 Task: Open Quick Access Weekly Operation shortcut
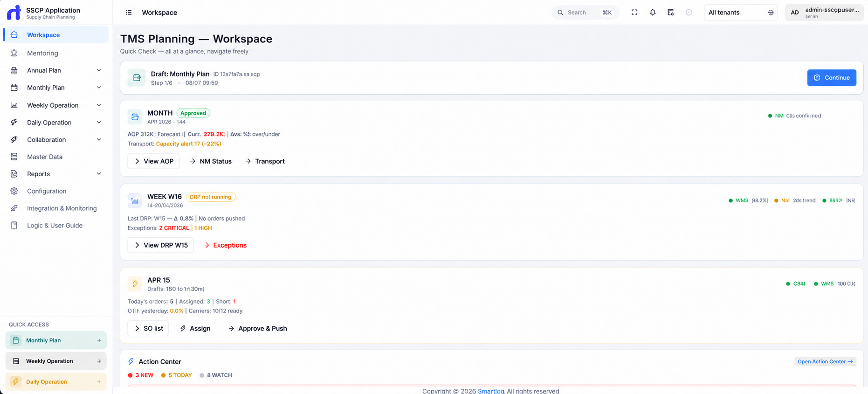point(56,361)
